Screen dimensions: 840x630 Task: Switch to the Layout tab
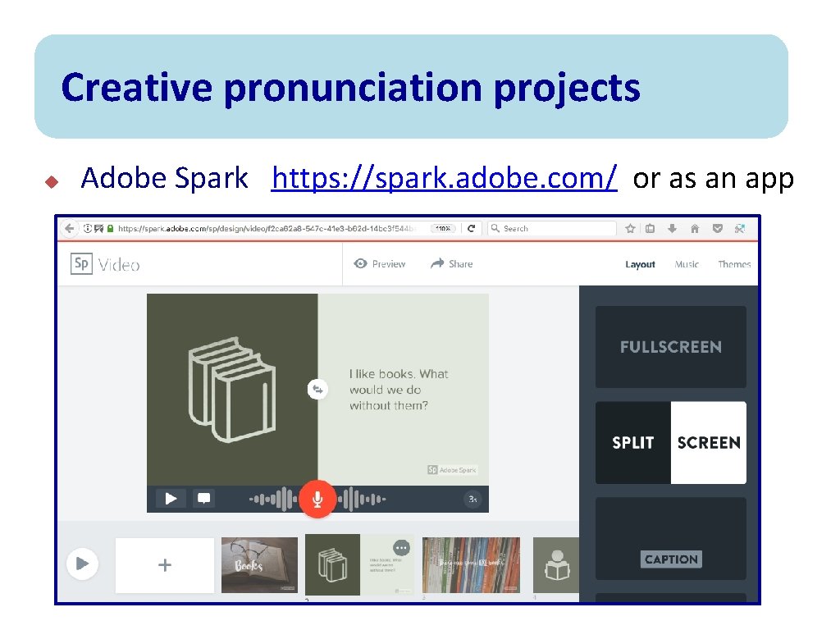[x=640, y=264]
